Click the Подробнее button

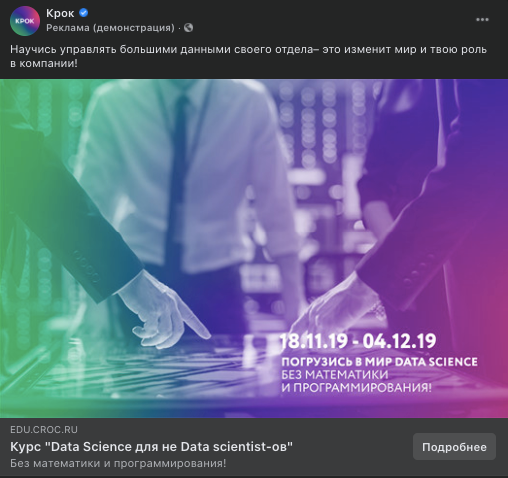(x=454, y=447)
